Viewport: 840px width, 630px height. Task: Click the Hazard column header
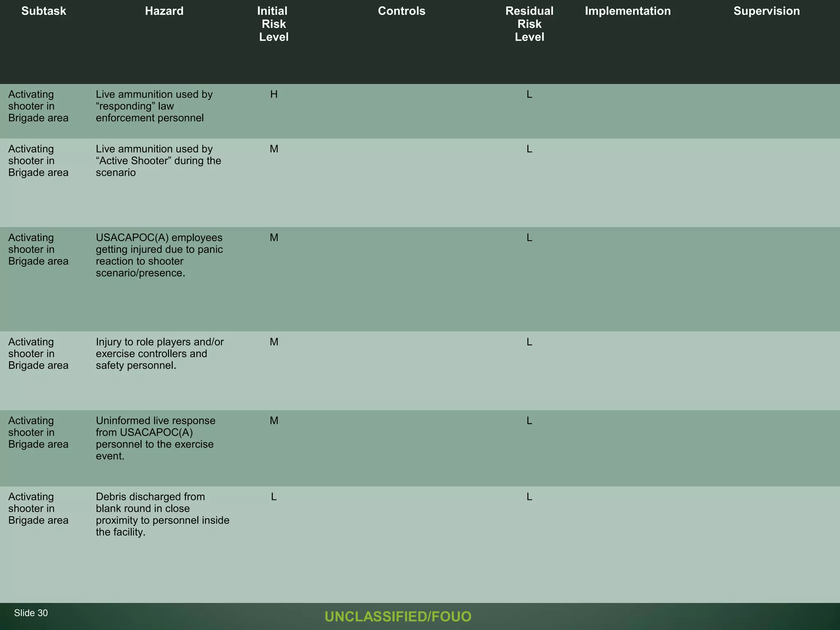point(164,11)
